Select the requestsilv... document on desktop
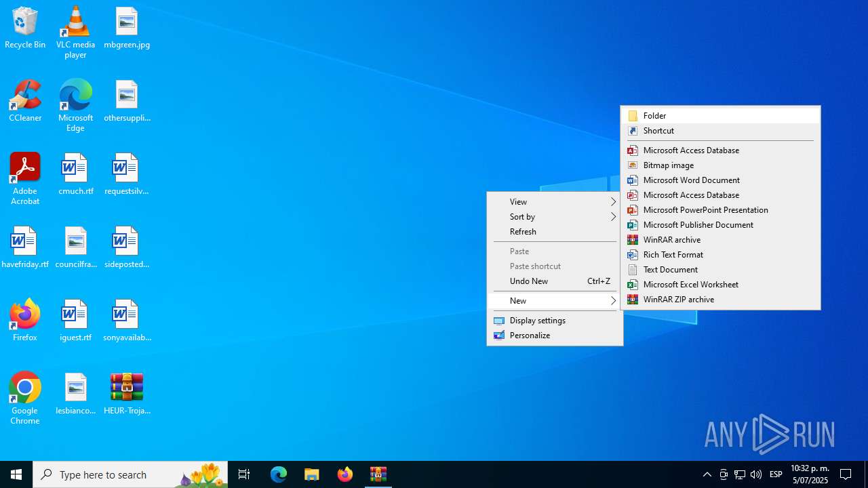Image resolution: width=868 pixels, height=488 pixels. 127,175
